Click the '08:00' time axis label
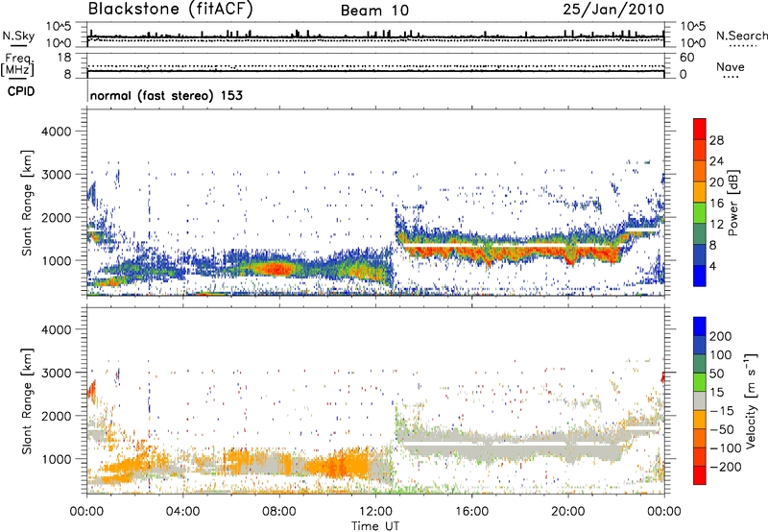The height and width of the screenshot is (532, 768). [x=279, y=512]
